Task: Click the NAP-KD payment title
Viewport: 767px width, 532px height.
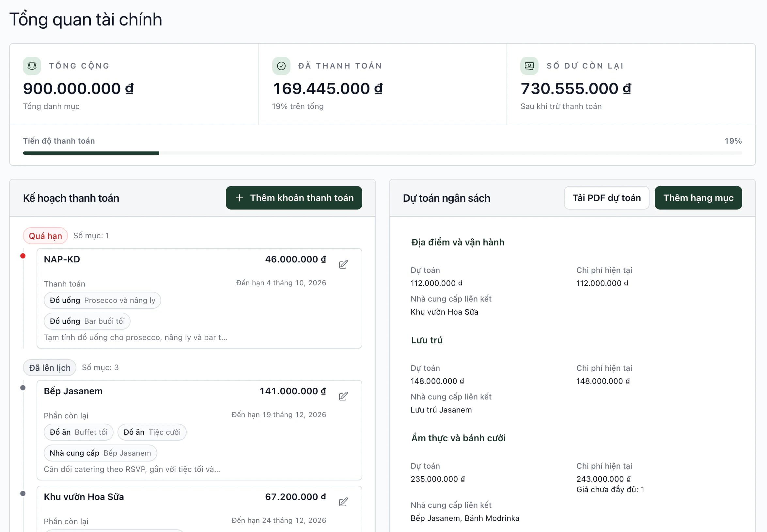Action: click(x=62, y=259)
